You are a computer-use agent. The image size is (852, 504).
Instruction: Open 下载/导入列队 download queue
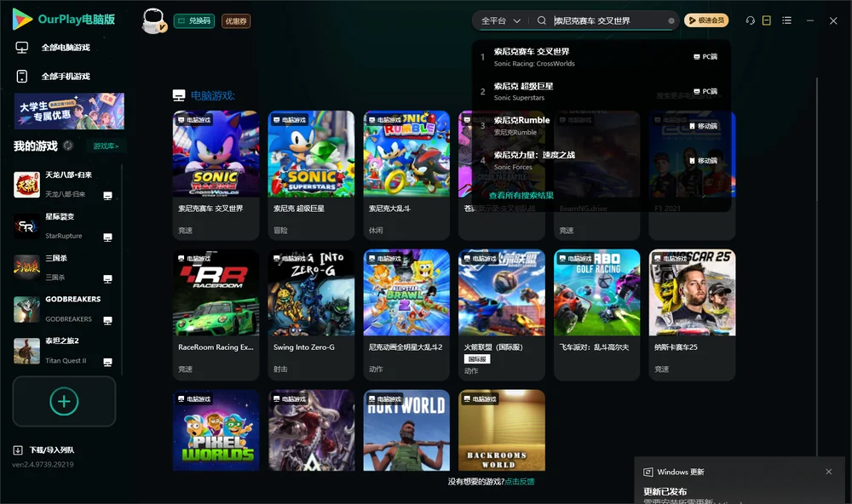click(x=44, y=450)
